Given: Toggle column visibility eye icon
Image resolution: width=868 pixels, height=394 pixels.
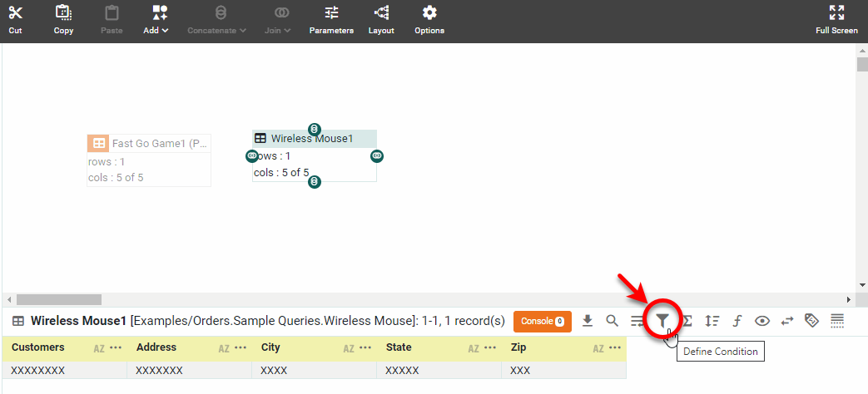Looking at the screenshot, I should click(761, 321).
